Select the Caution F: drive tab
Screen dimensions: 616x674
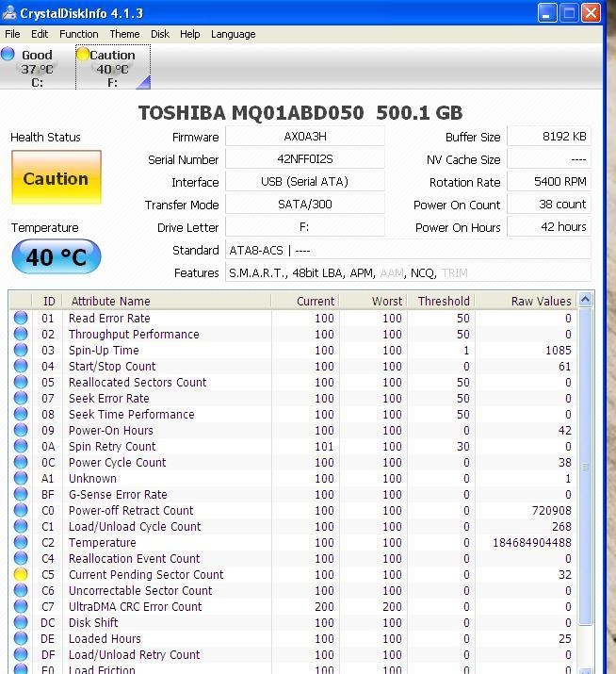pos(113,68)
